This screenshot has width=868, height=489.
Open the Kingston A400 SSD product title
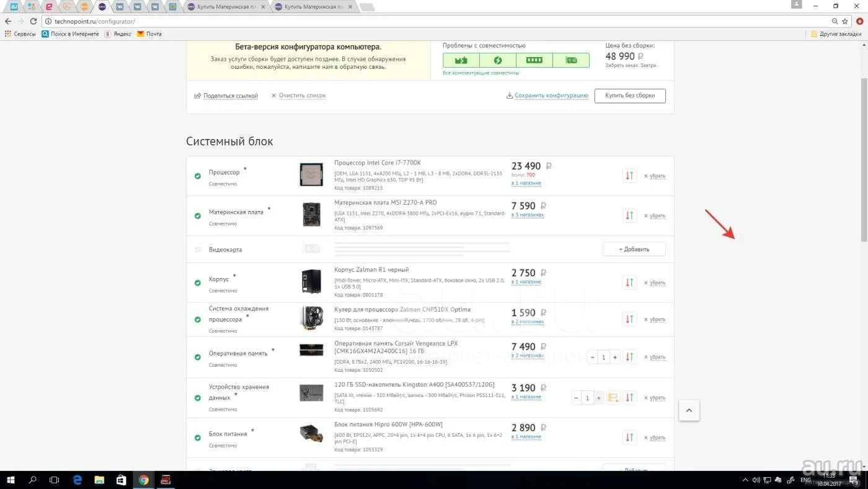point(414,385)
